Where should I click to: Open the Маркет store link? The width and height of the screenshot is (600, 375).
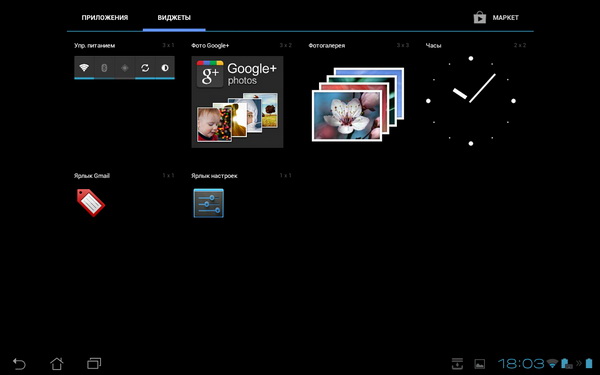pyautogui.click(x=505, y=18)
